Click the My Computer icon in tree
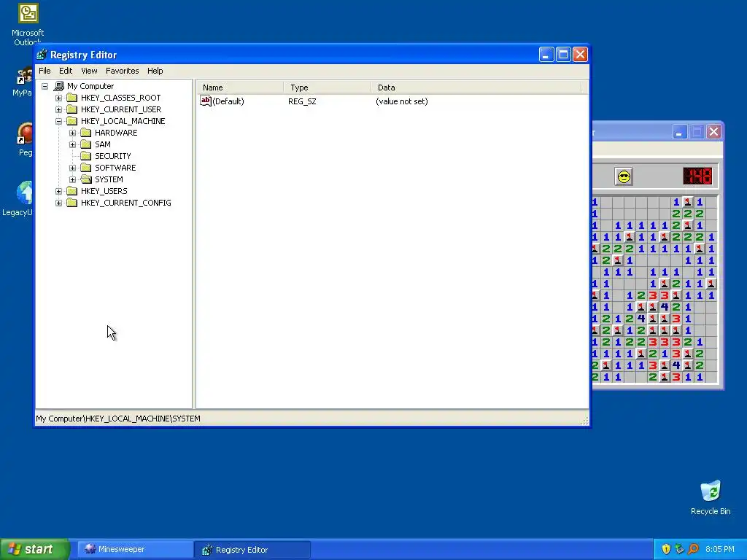747x560 pixels. point(58,86)
